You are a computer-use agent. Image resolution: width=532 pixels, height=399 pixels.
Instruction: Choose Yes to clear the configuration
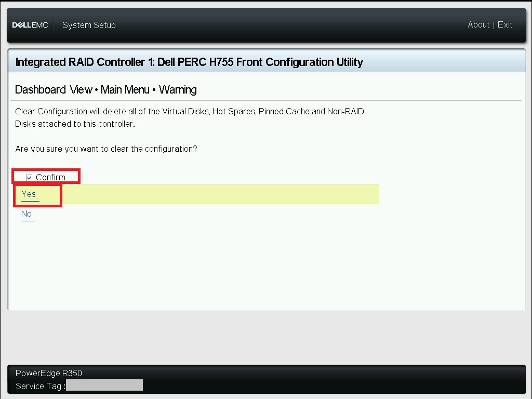[x=29, y=194]
